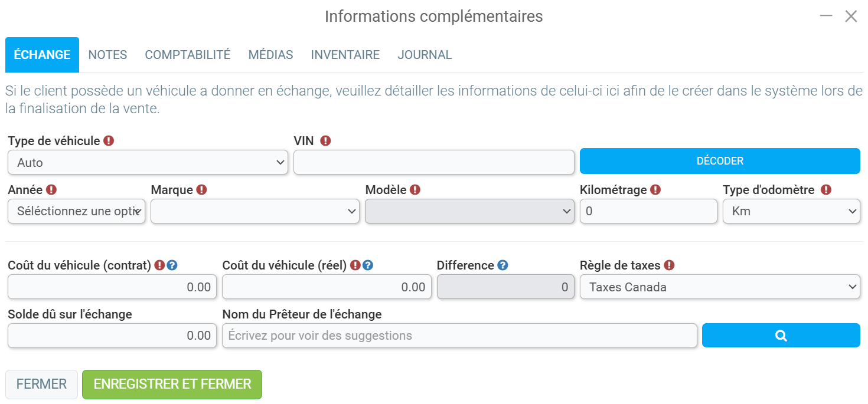Viewport: 868px width, 404px height.
Task: Choose the Type d'odomètre Km dropdown
Action: coord(791,211)
